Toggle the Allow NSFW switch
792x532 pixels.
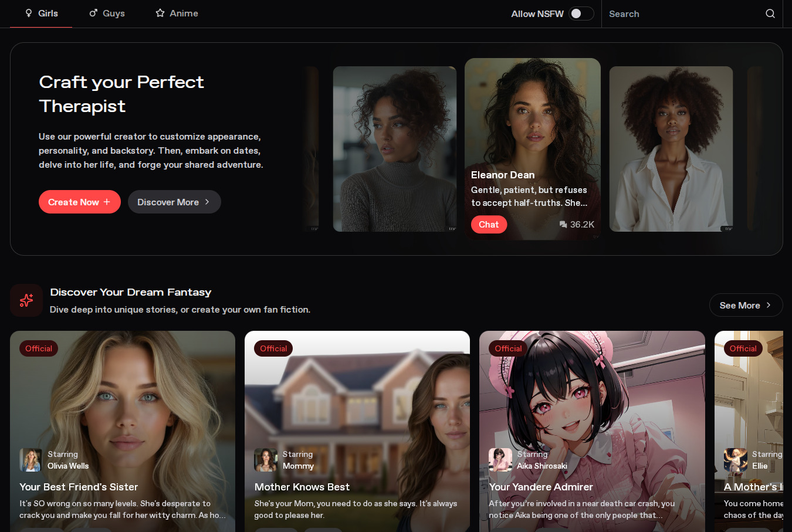tap(581, 13)
